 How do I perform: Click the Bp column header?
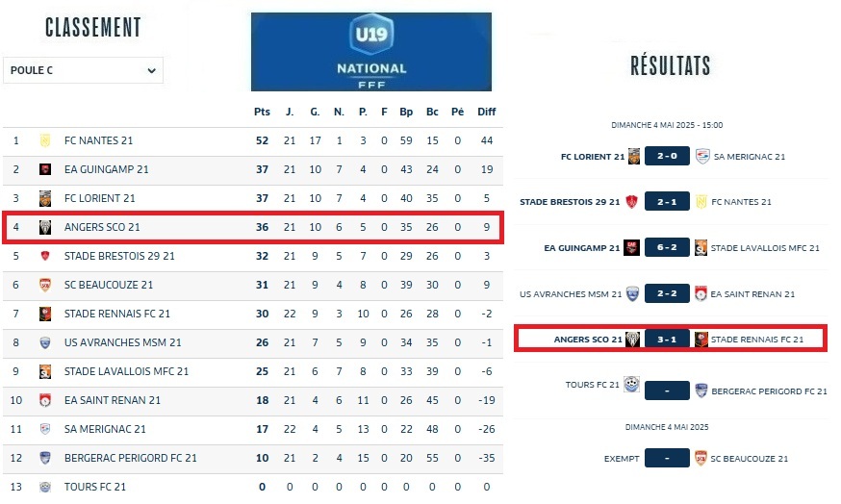(x=406, y=112)
